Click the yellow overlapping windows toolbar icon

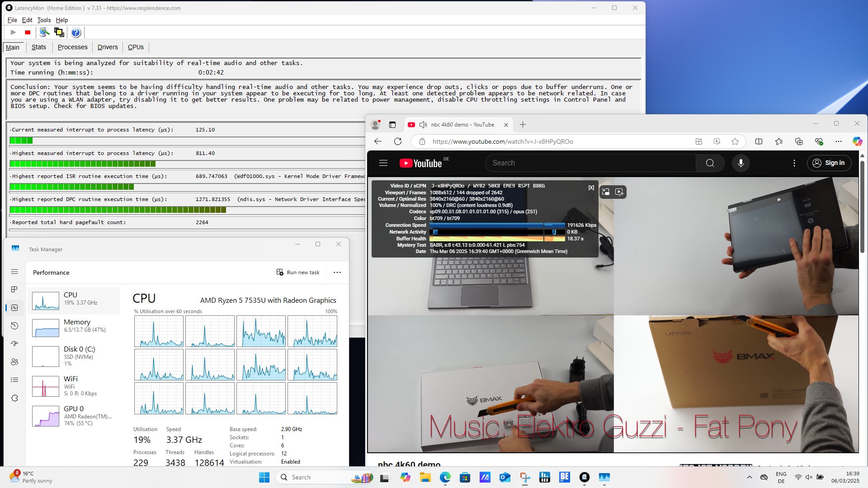59,32
